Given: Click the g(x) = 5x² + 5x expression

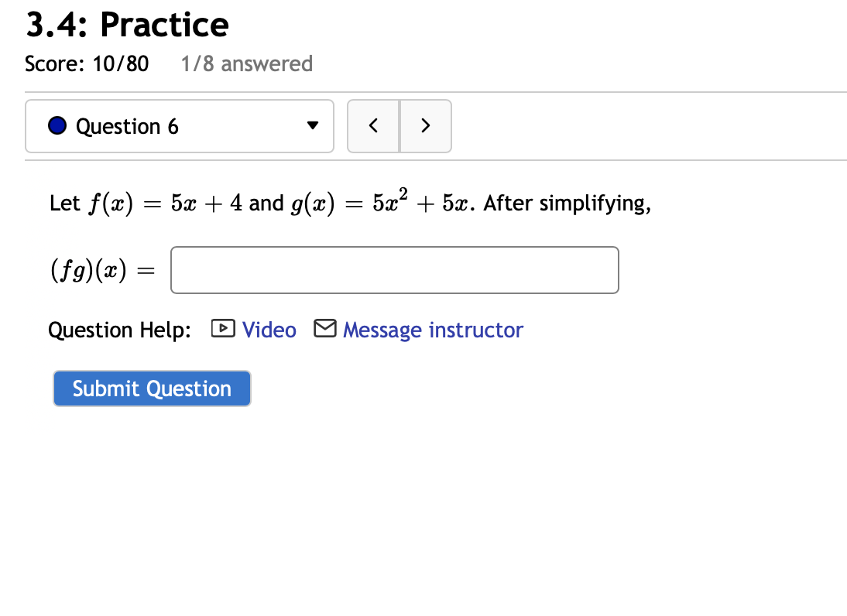Looking at the screenshot, I should 382,202.
